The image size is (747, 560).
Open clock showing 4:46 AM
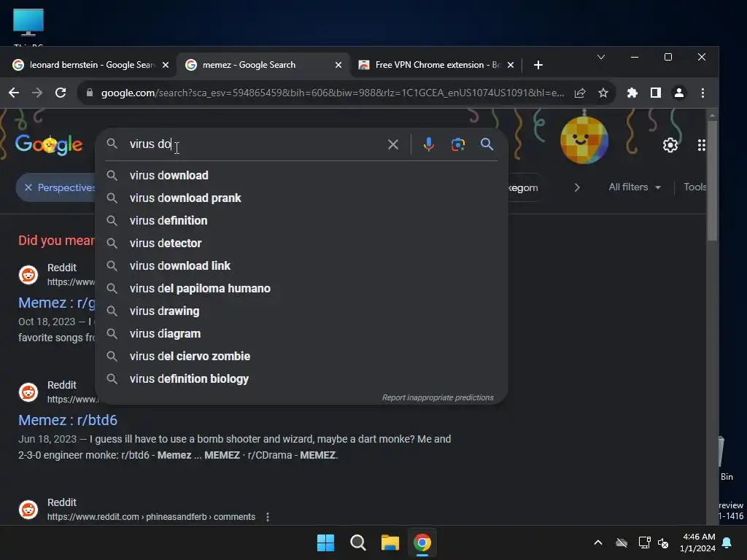697,542
